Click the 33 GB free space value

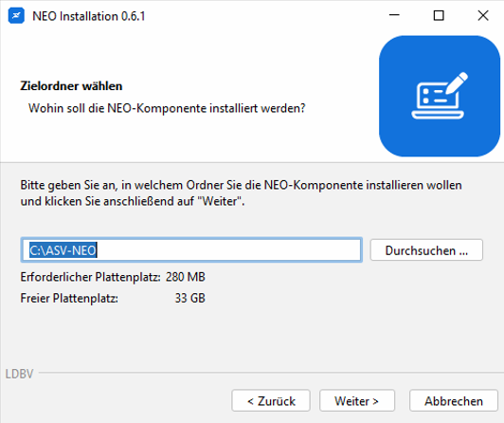click(x=190, y=298)
